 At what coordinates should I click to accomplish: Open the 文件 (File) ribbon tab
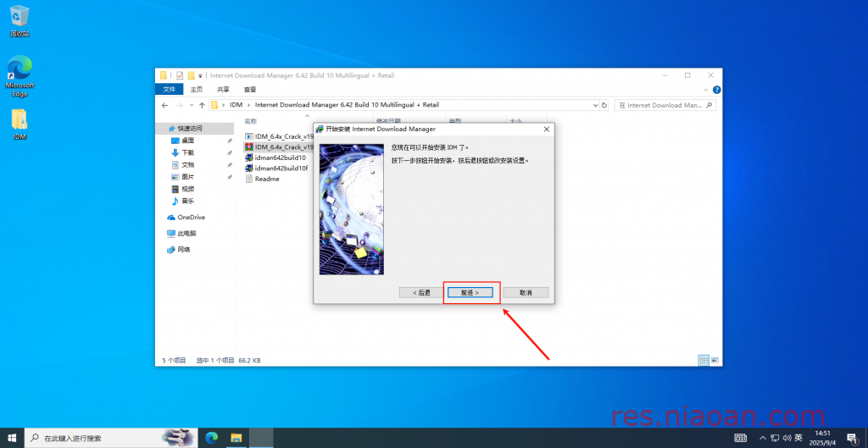pyautogui.click(x=170, y=89)
